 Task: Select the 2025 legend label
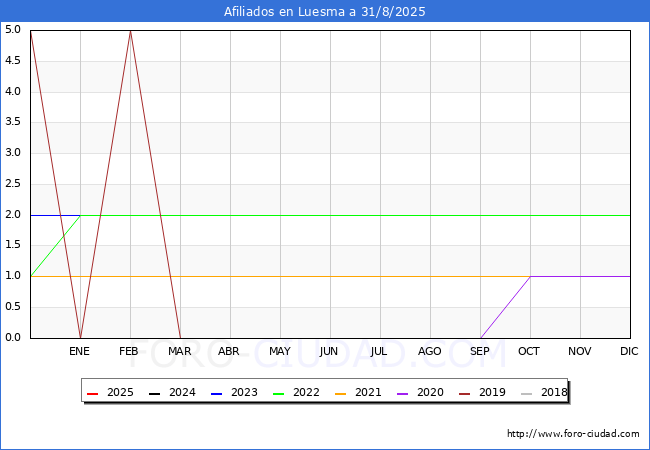coord(120,392)
